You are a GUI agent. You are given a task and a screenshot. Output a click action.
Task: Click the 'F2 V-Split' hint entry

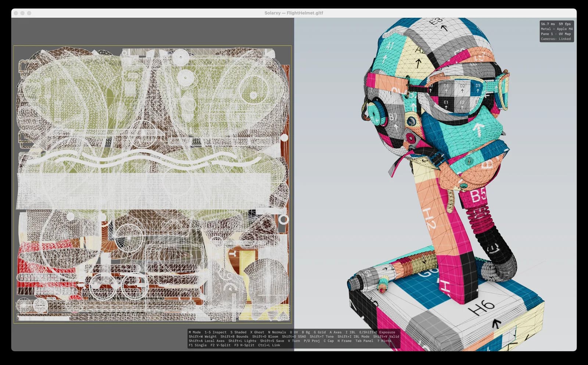[220, 346]
